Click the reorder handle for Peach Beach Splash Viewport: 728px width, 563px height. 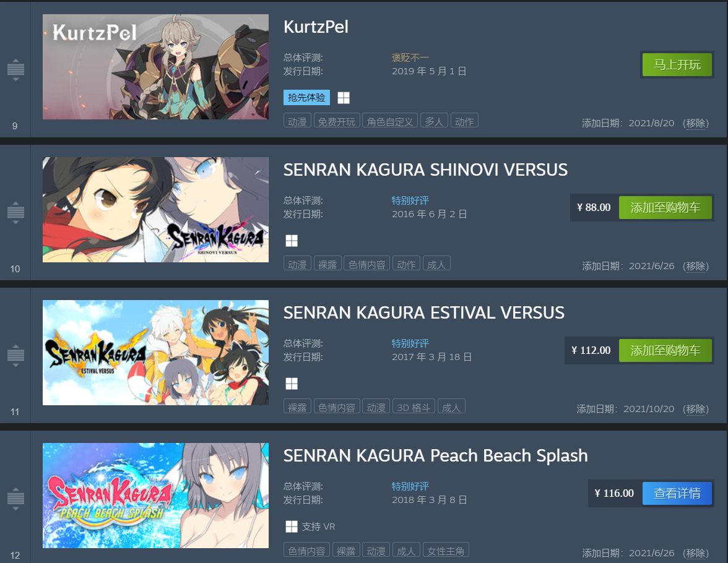[x=15, y=499]
